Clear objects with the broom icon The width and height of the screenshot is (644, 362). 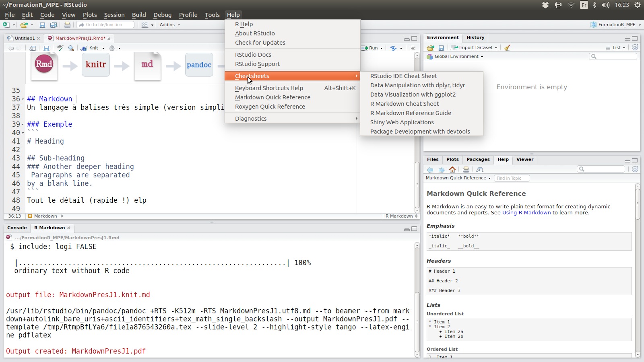tap(507, 47)
